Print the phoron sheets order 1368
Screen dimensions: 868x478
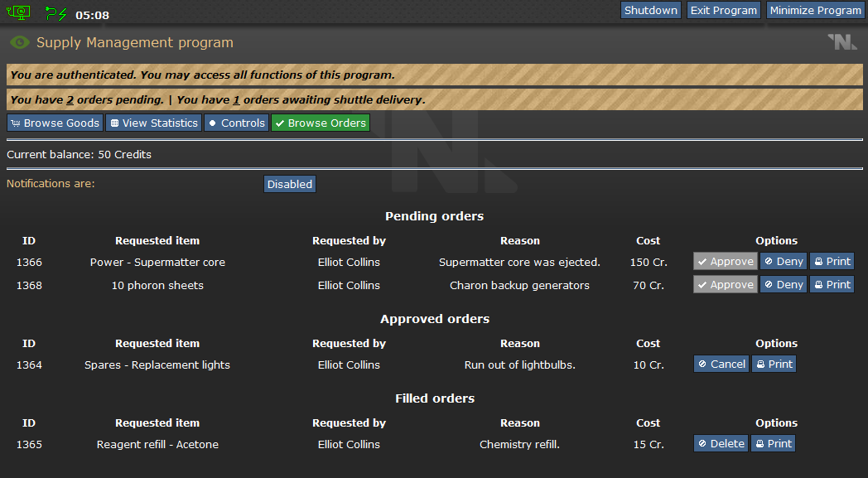pos(832,285)
